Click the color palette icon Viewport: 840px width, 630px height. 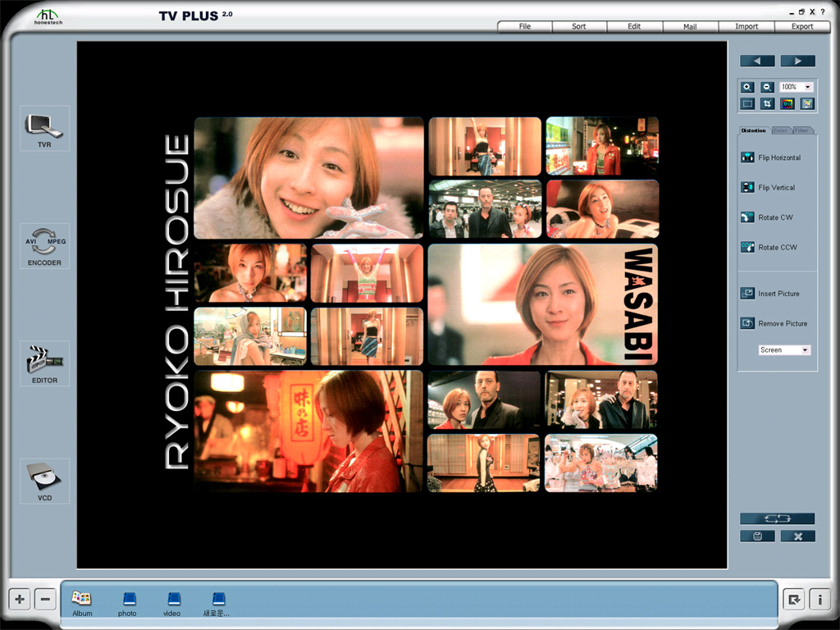(x=807, y=103)
